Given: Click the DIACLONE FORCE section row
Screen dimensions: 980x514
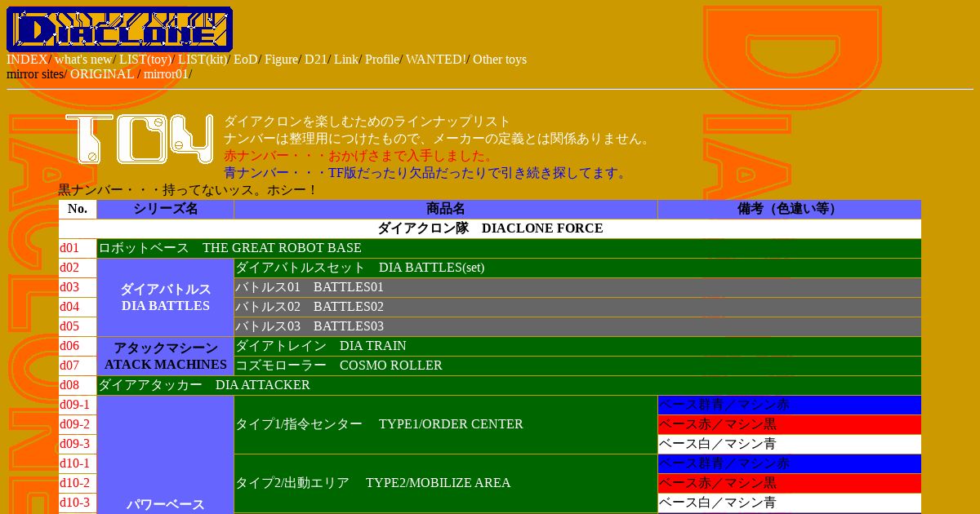Looking at the screenshot, I should pos(490,228).
